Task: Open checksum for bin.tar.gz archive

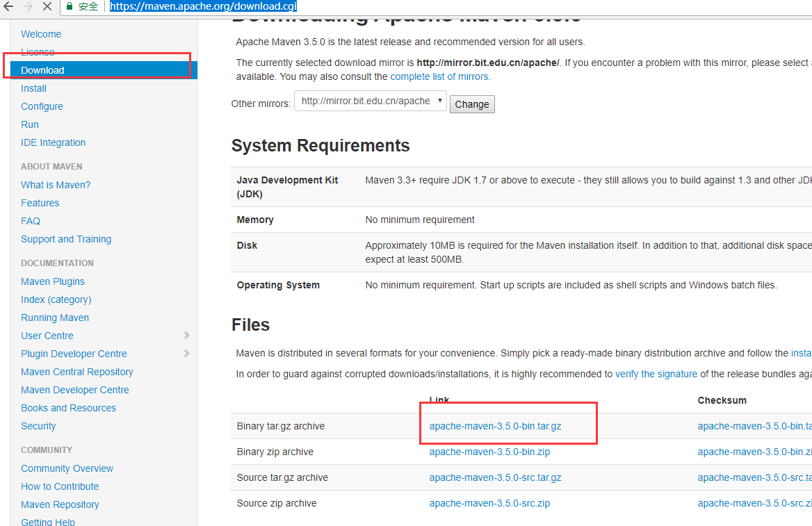Action: pyautogui.click(x=754, y=426)
